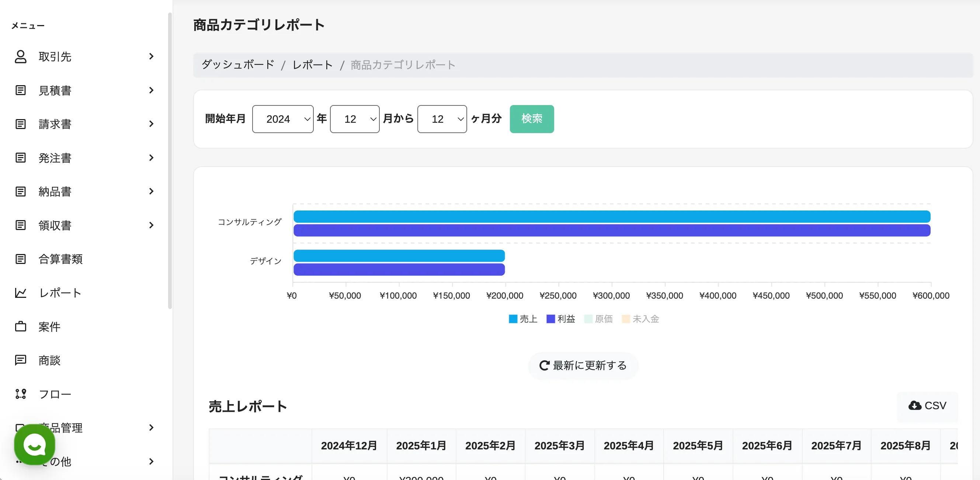Image resolution: width=980 pixels, height=480 pixels.
Task: Open the 納品書 sidebar menu
Action: pyautogui.click(x=55, y=192)
